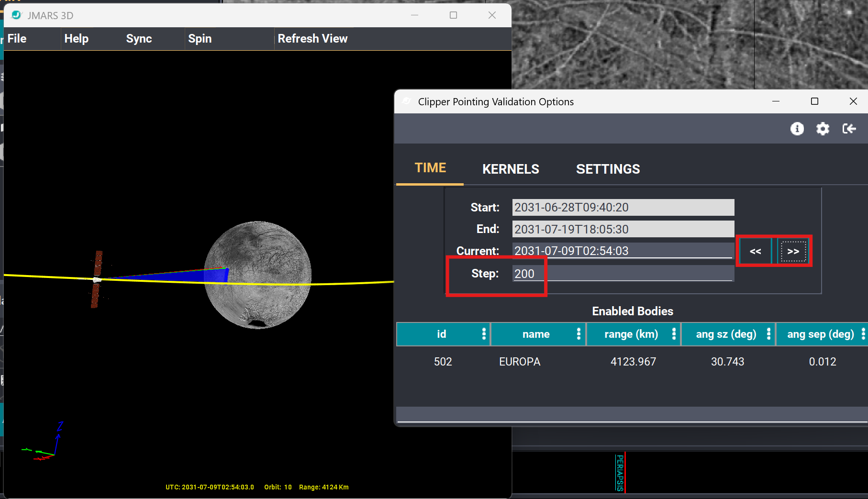
Task: Open the Help menu in JMARS 3D
Action: click(x=77, y=39)
